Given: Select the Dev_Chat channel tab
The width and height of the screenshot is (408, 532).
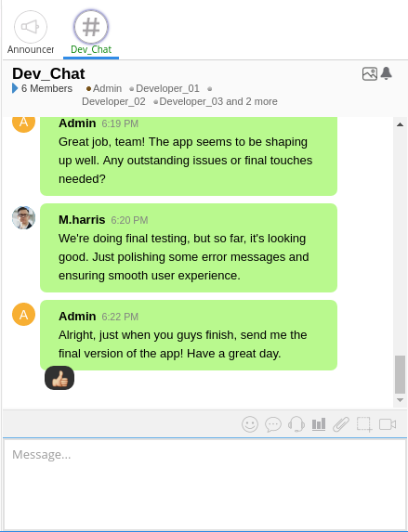Looking at the screenshot, I should click(91, 32).
